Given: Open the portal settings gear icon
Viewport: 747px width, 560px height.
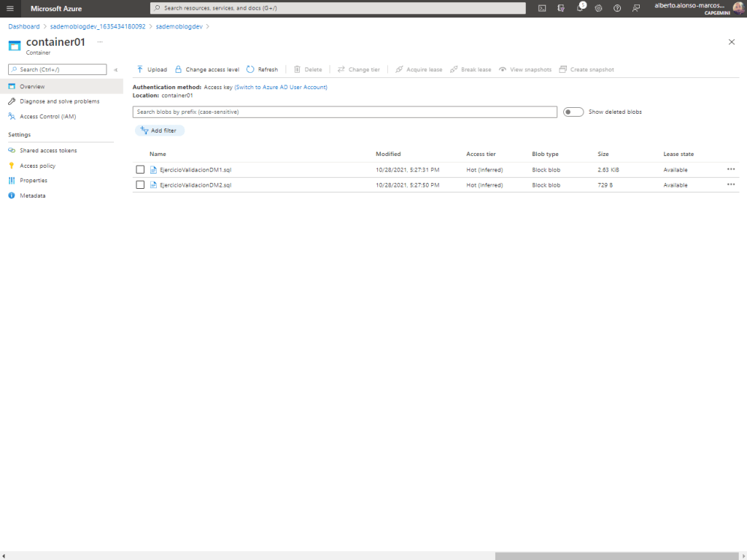Looking at the screenshot, I should [x=598, y=8].
